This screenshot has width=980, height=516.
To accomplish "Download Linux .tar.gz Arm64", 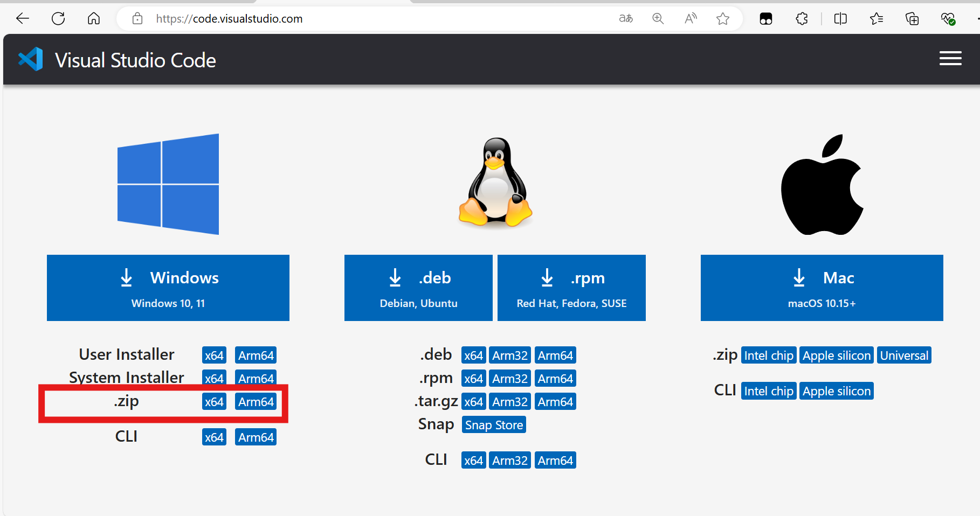I will pyautogui.click(x=555, y=402).
